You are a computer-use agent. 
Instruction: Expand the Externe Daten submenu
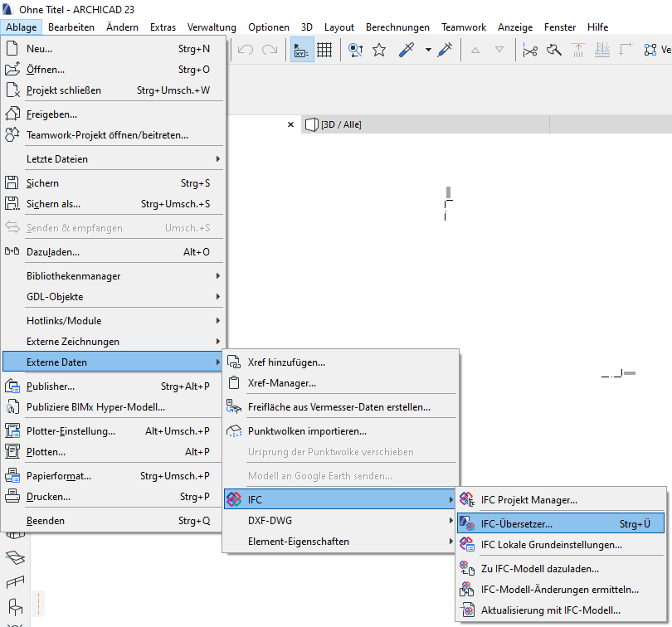(x=113, y=362)
